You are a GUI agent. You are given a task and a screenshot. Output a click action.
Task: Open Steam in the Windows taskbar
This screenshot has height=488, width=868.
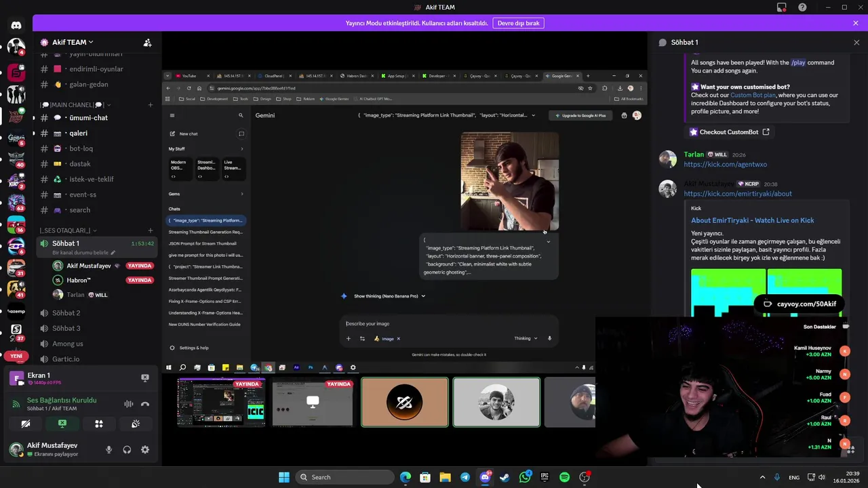pos(505,477)
